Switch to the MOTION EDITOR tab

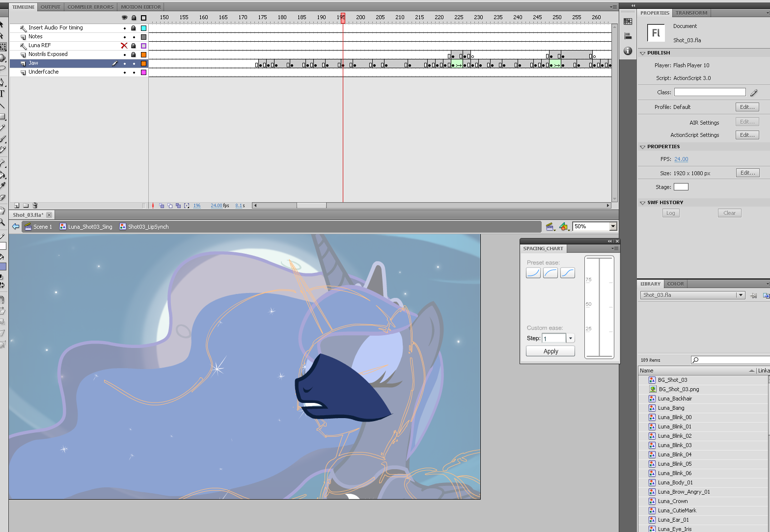click(141, 7)
